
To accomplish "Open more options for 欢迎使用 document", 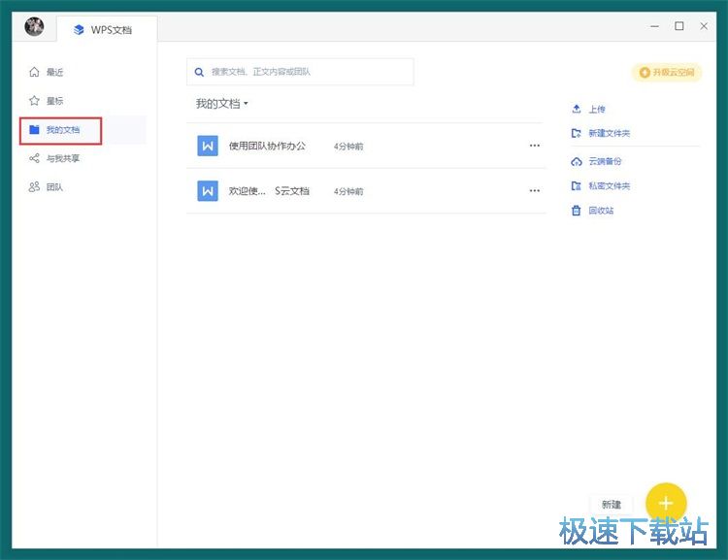I will [x=534, y=191].
